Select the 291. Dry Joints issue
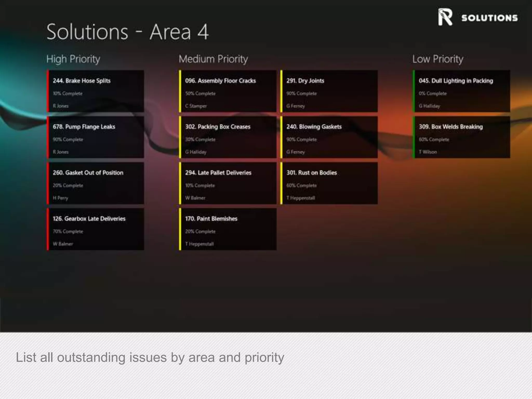Image resolution: width=532 pixels, height=399 pixels. coord(329,91)
